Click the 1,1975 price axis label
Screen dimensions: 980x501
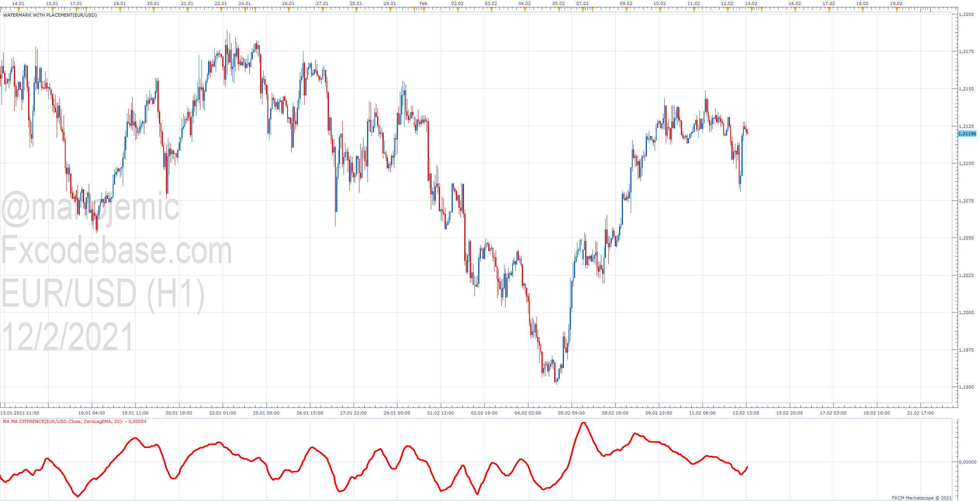[966, 350]
